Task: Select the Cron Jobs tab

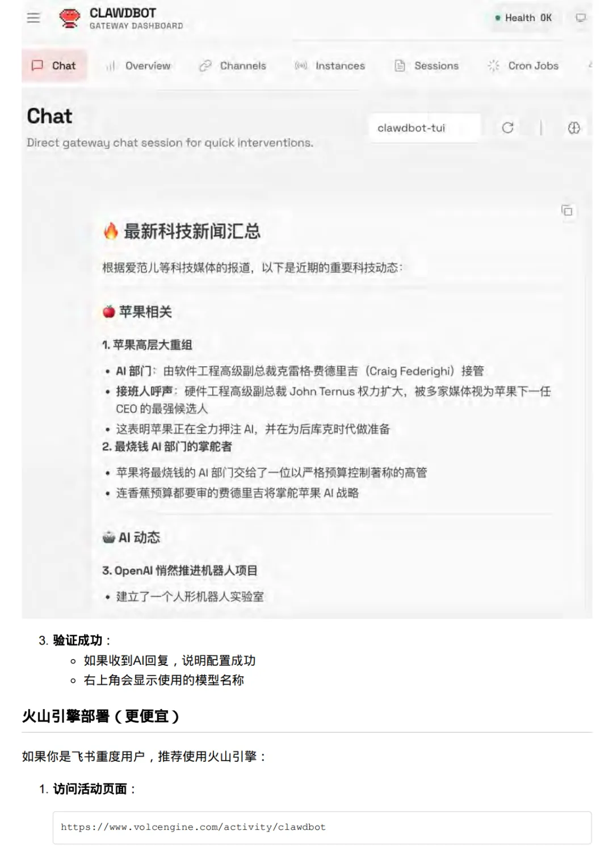Action: (x=523, y=66)
